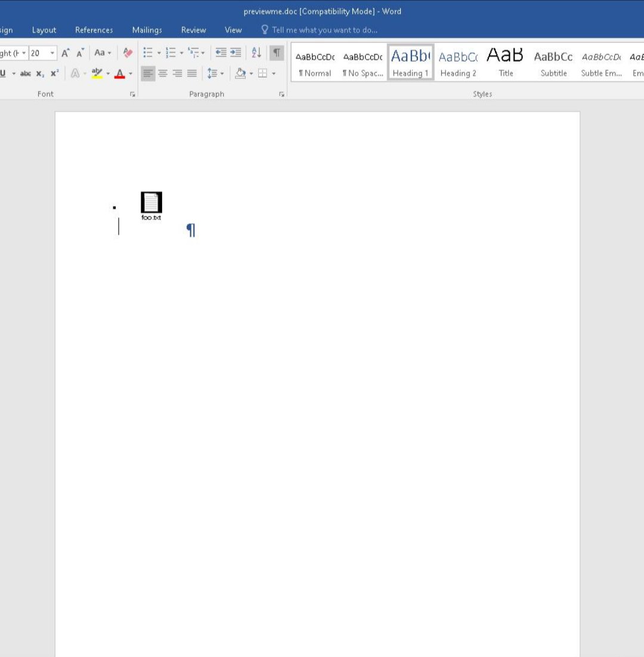Viewport: 644px width, 657px height.
Task: Apply the Subtitle style
Action: tap(553, 62)
